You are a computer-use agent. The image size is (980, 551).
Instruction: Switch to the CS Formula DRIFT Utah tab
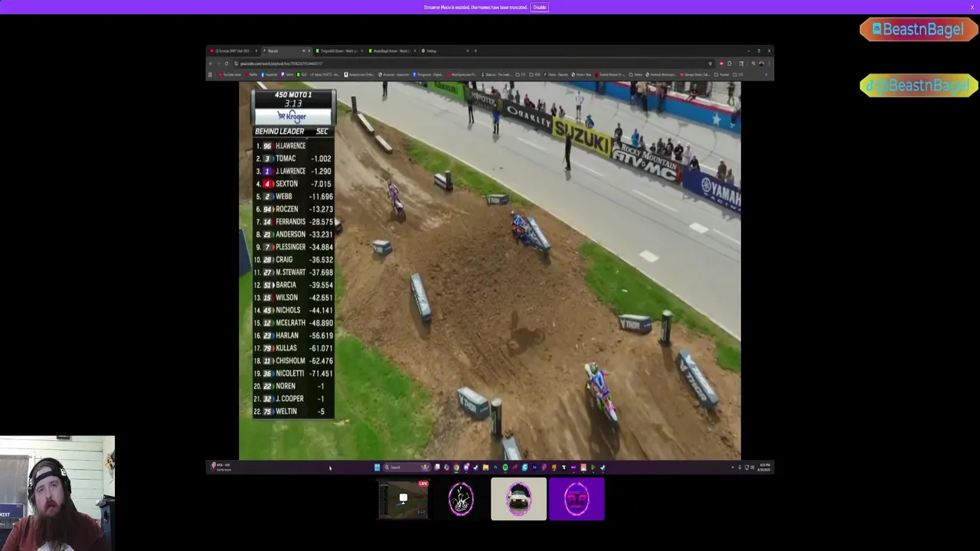[234, 51]
